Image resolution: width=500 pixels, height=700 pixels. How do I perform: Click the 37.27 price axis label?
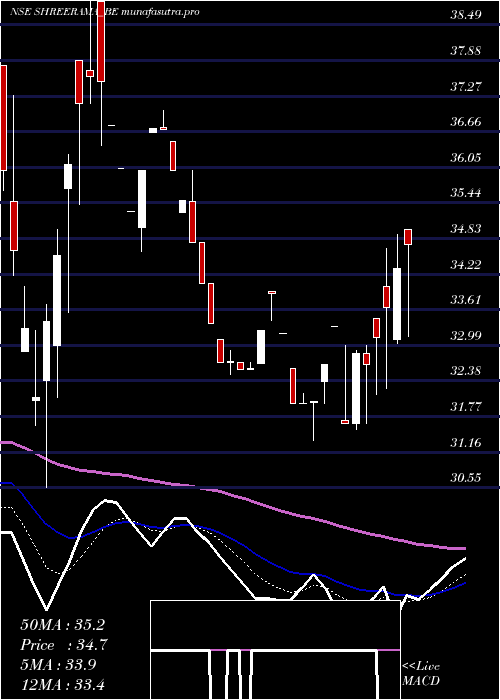(x=466, y=86)
